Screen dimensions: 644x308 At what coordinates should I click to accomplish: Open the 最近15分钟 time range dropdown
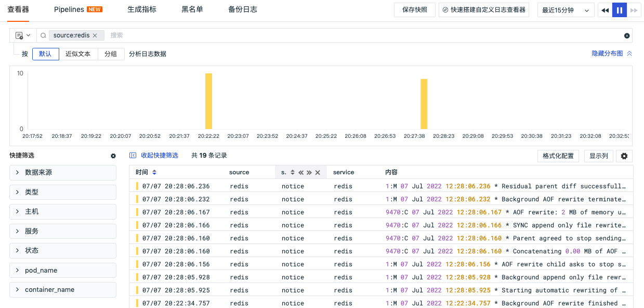point(566,10)
